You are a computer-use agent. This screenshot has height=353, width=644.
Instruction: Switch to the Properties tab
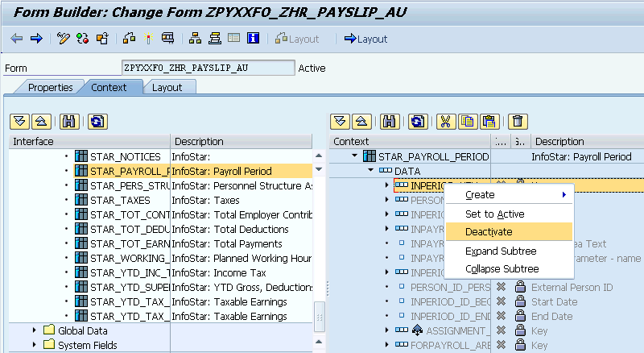(50, 87)
